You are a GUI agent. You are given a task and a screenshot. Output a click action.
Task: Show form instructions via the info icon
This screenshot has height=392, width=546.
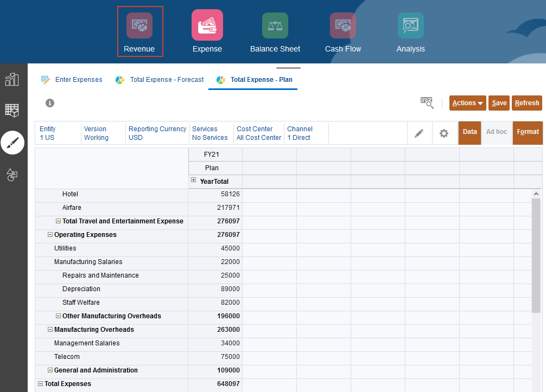(x=50, y=102)
